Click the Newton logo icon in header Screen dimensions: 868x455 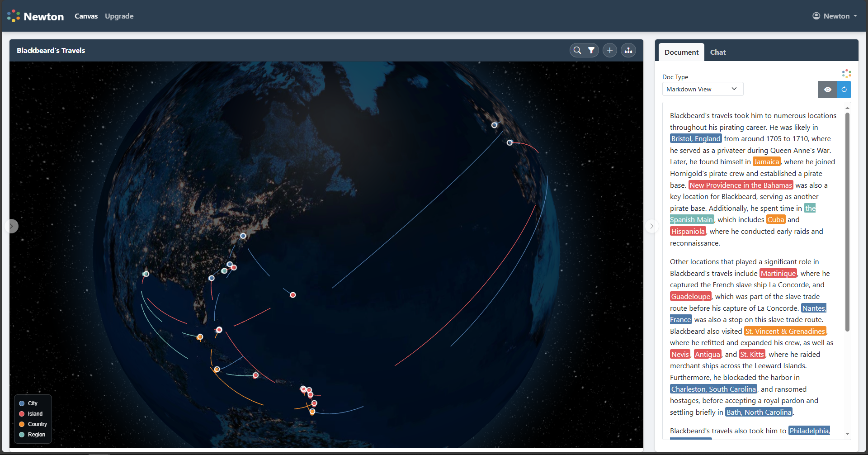tap(14, 16)
